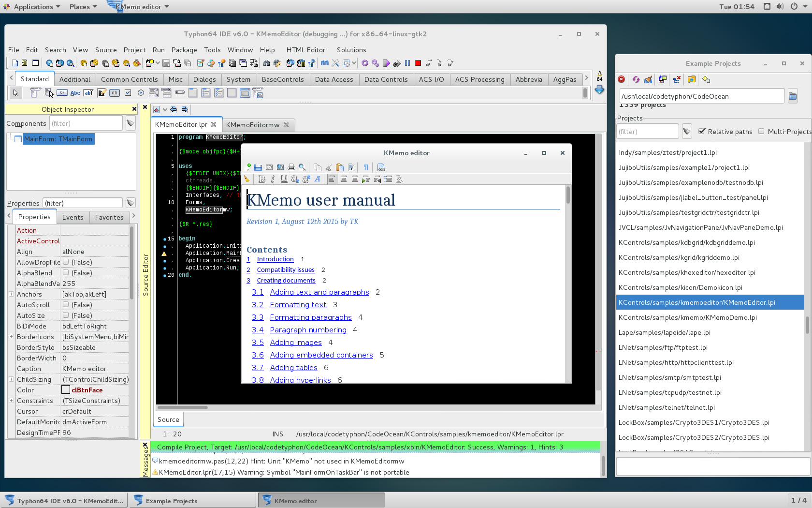Viewport: 812px width, 508px height.
Task: Click the scissors Cut icon in KMemo editor
Action: [329, 167]
